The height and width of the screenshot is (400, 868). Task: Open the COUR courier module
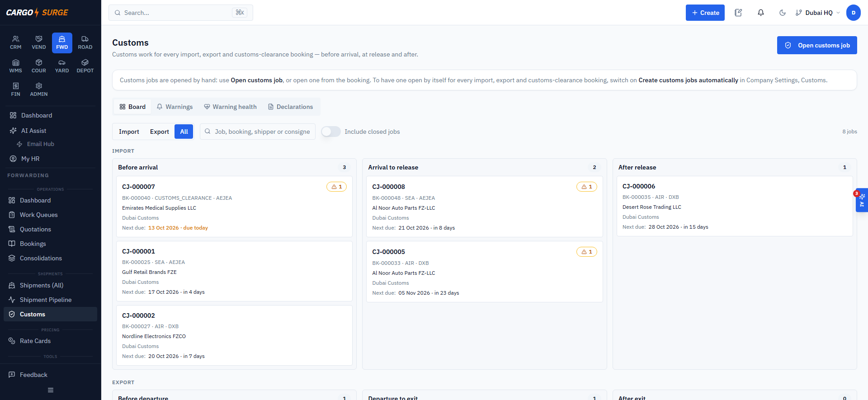[39, 66]
